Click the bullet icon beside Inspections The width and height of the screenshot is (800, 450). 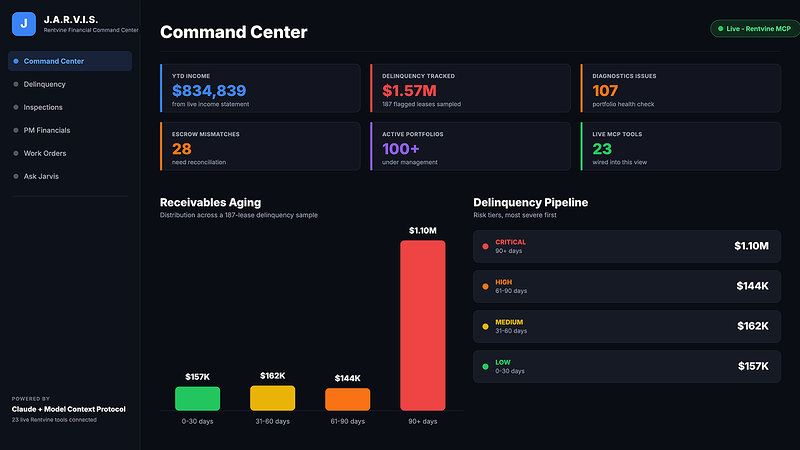point(16,107)
